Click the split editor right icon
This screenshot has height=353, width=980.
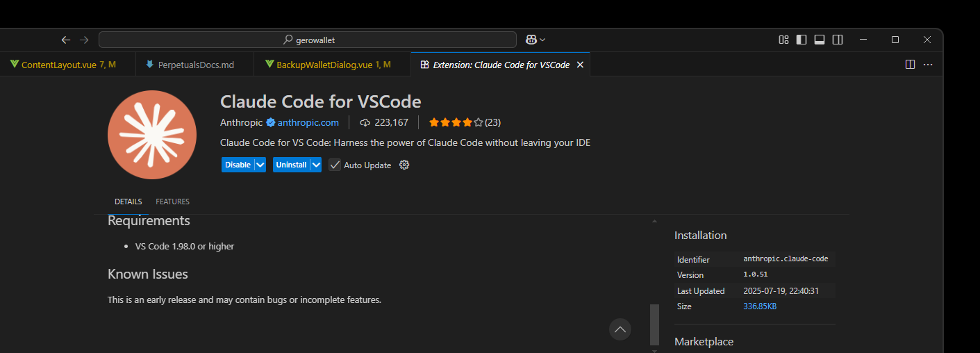910,65
